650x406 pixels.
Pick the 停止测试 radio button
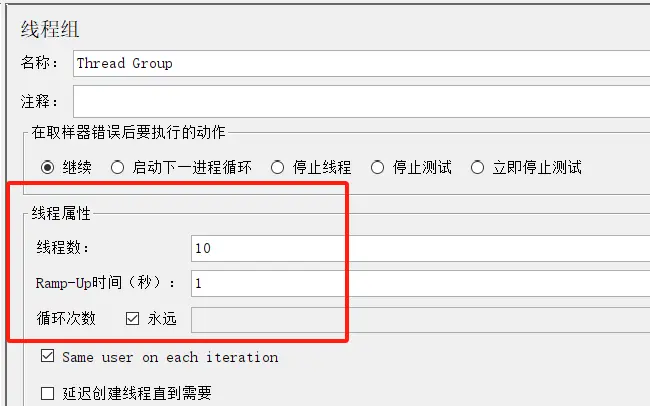tap(377, 167)
